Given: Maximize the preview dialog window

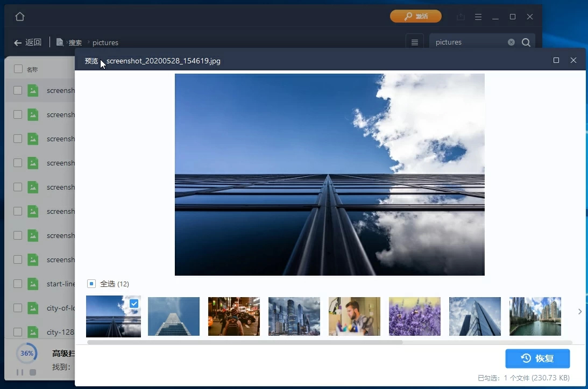Looking at the screenshot, I should (x=556, y=60).
